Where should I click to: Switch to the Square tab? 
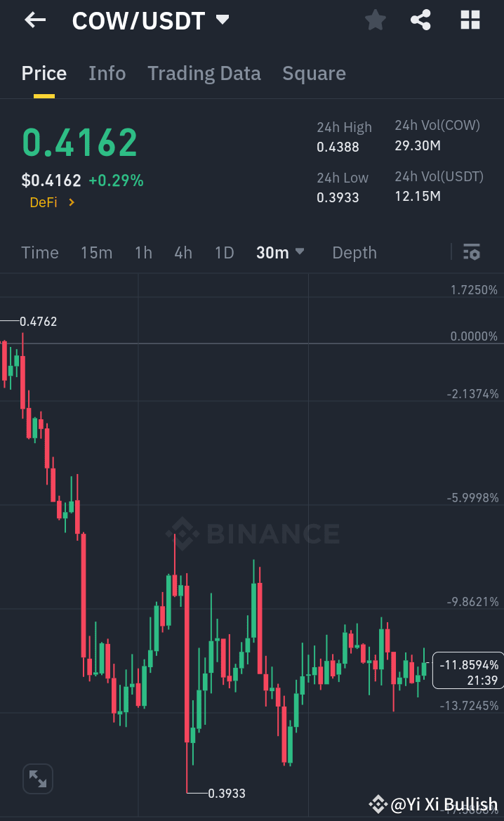pos(314,73)
